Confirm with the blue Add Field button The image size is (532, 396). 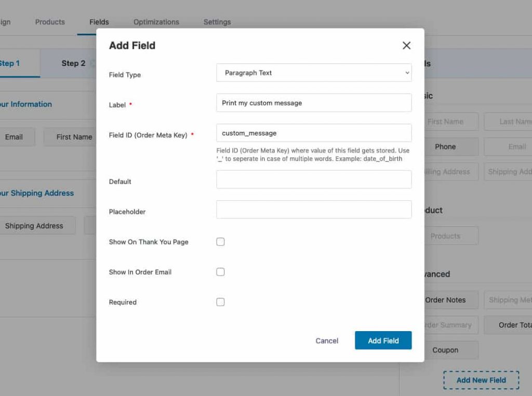pos(383,340)
